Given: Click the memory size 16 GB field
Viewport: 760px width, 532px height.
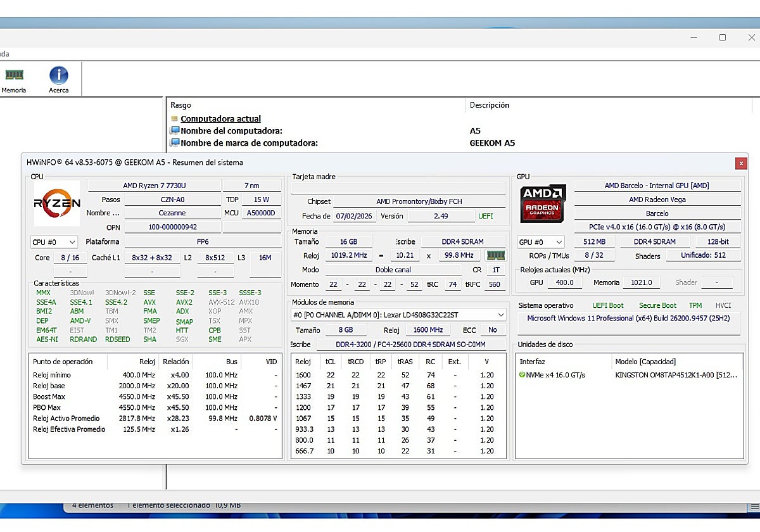Looking at the screenshot, I should click(x=348, y=241).
